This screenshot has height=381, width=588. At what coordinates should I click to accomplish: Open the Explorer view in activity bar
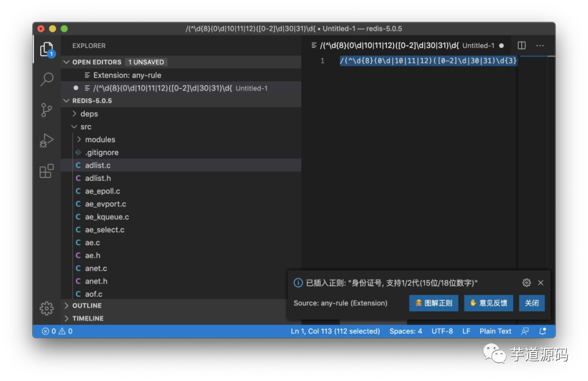[x=47, y=50]
